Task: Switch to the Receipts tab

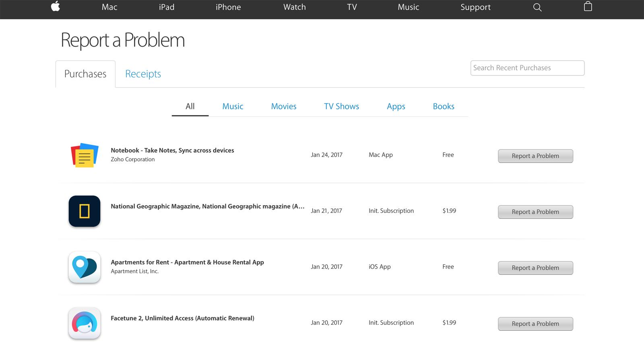Action: coord(143,74)
